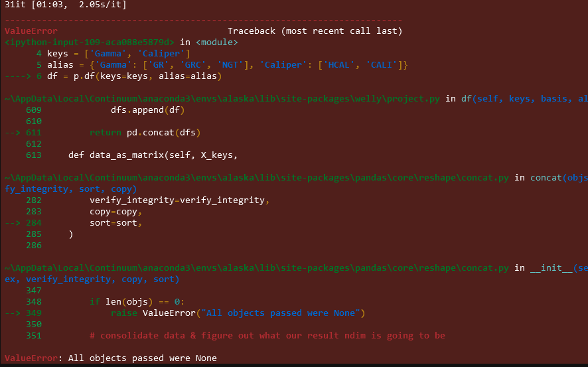
Task: Click line 348 'if len(objs) == 0:'
Action: pyautogui.click(x=137, y=302)
